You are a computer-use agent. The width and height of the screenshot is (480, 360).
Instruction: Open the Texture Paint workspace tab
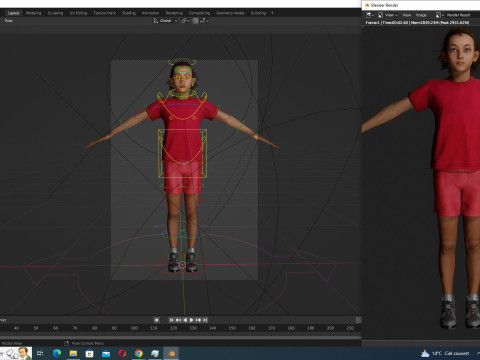click(104, 13)
